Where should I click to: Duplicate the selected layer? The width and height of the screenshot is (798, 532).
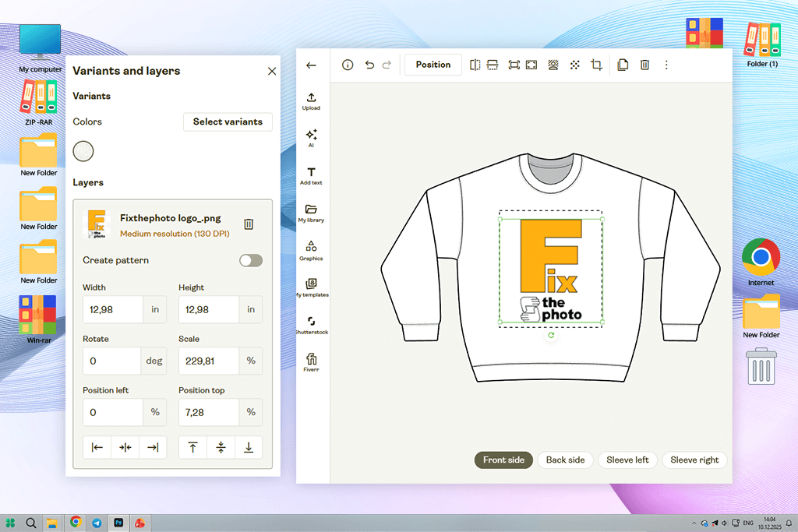[623, 65]
